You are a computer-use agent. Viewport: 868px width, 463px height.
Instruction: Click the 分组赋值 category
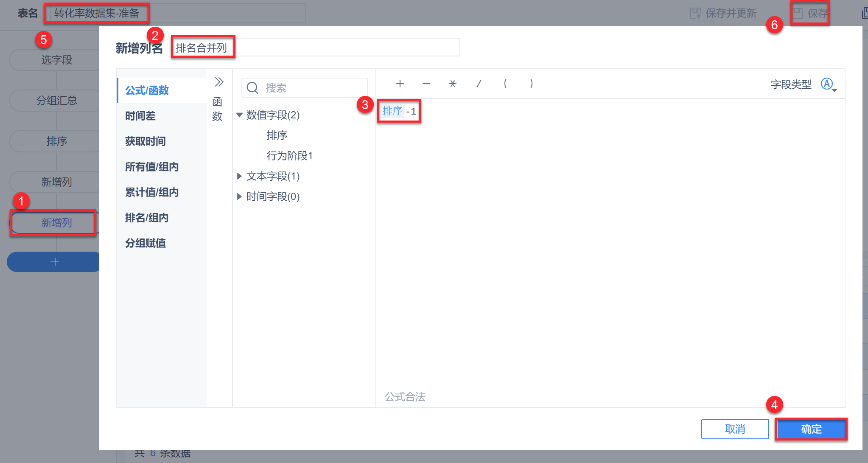click(146, 243)
